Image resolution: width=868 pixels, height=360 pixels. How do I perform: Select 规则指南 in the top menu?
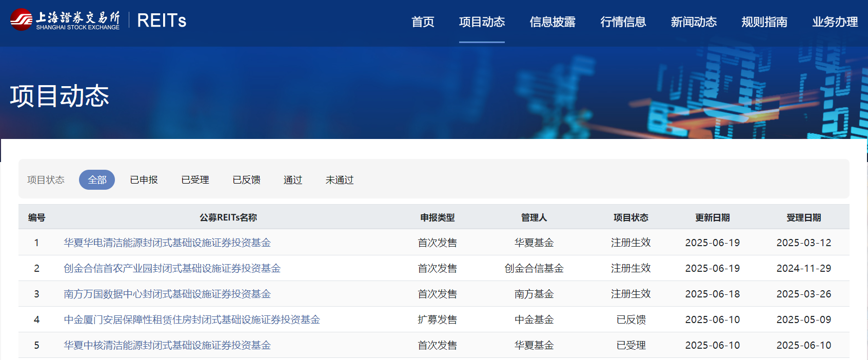764,22
